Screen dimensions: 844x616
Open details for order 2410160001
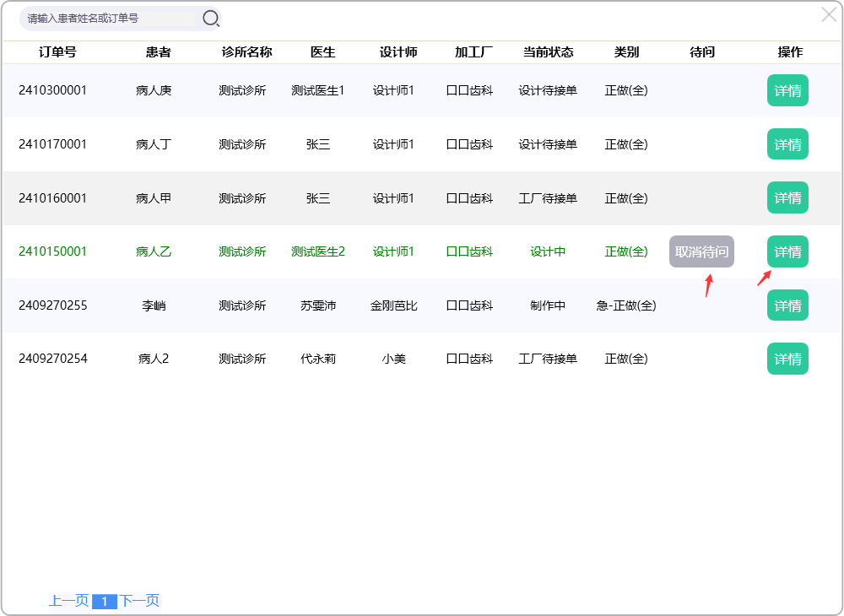point(787,197)
